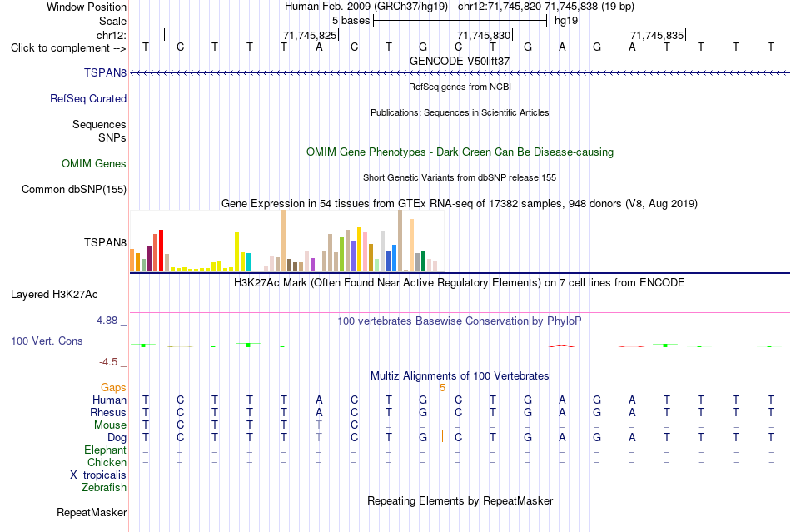Click the hg19 label beside scale bar
This screenshot has width=791, height=532.
pyautogui.click(x=566, y=21)
